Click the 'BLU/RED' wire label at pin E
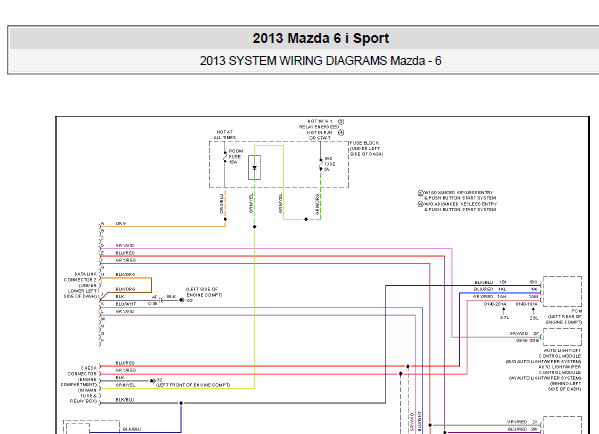The height and width of the screenshot is (434, 599). click(x=125, y=253)
